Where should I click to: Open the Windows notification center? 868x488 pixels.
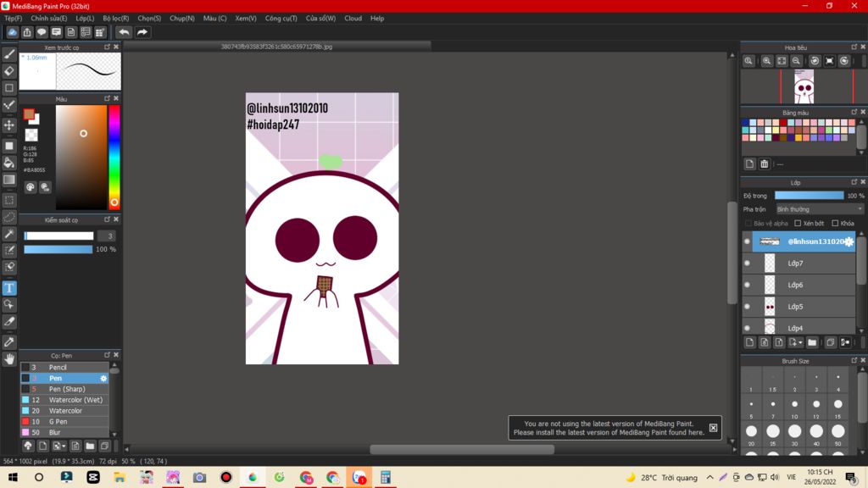[851, 478]
